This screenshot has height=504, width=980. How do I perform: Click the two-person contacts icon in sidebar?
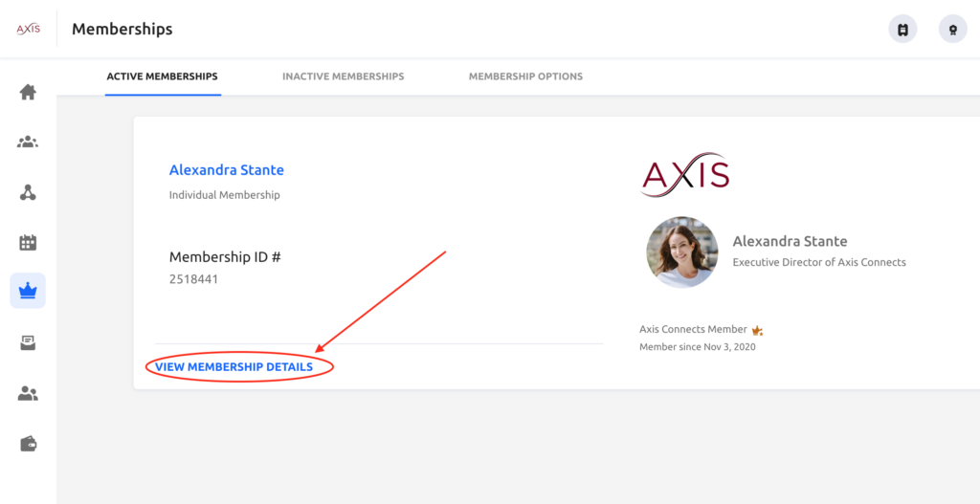tap(28, 393)
